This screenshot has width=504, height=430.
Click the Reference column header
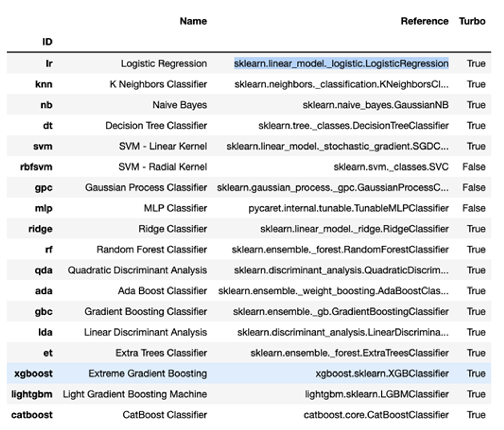[x=424, y=21]
